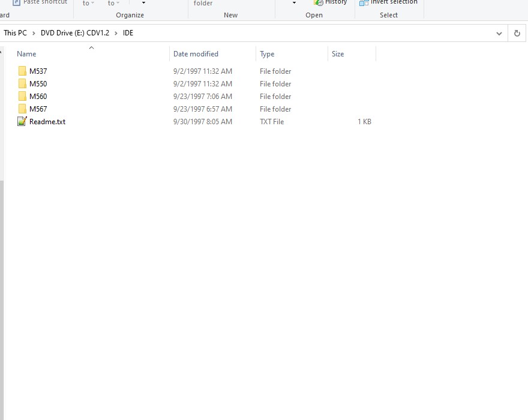Sort by Size column header
Screen dimensions: 528x420
pos(338,54)
